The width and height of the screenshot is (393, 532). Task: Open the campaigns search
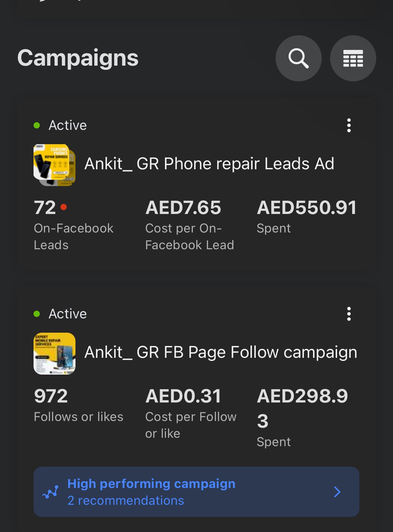click(298, 58)
